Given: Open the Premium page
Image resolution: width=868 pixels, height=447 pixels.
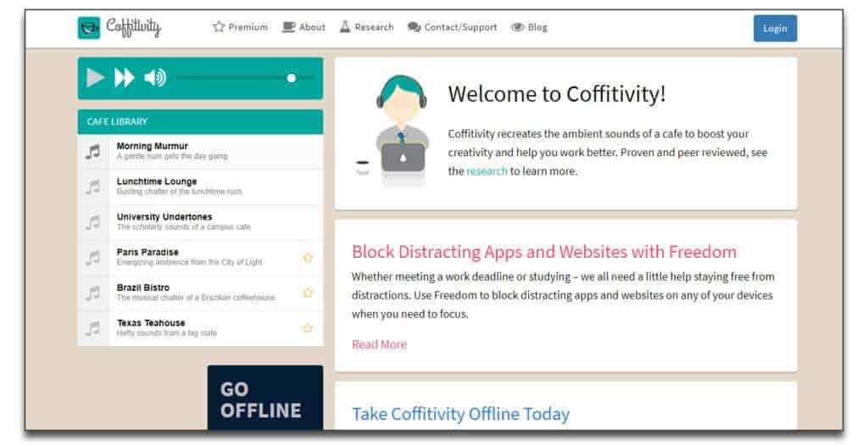Looking at the screenshot, I should [248, 27].
